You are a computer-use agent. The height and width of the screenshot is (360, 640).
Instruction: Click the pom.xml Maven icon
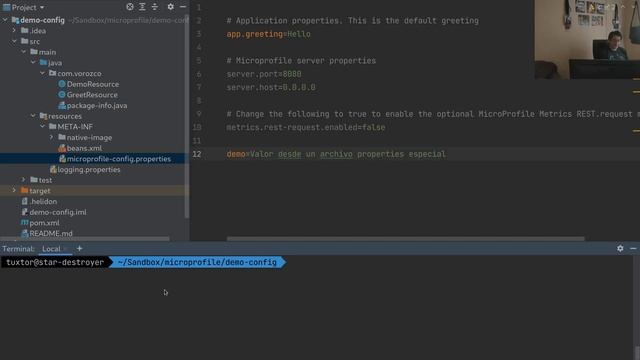click(24, 222)
